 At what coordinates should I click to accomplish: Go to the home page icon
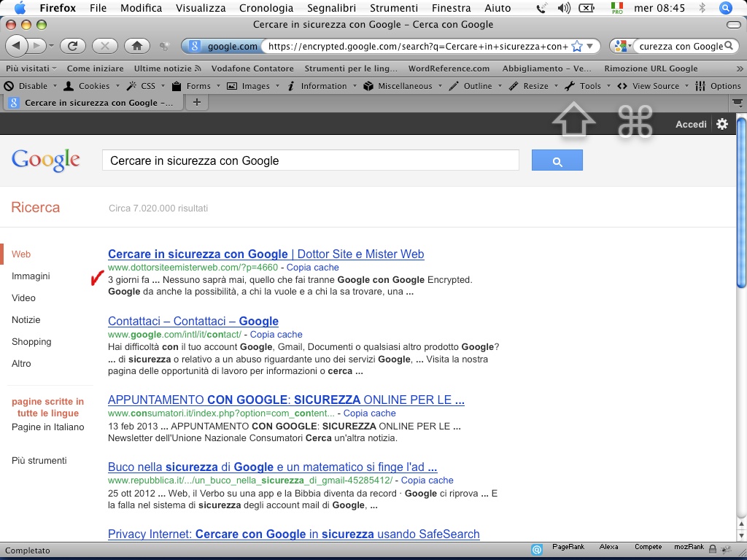pos(137,46)
